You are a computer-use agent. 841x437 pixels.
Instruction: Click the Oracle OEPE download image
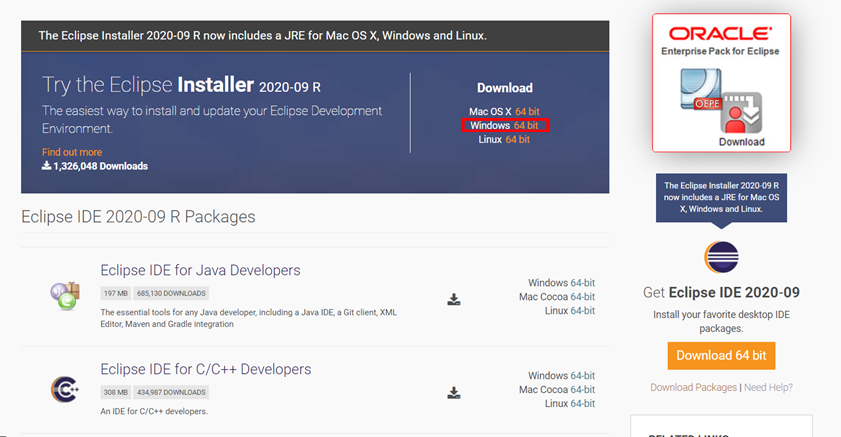point(721,102)
